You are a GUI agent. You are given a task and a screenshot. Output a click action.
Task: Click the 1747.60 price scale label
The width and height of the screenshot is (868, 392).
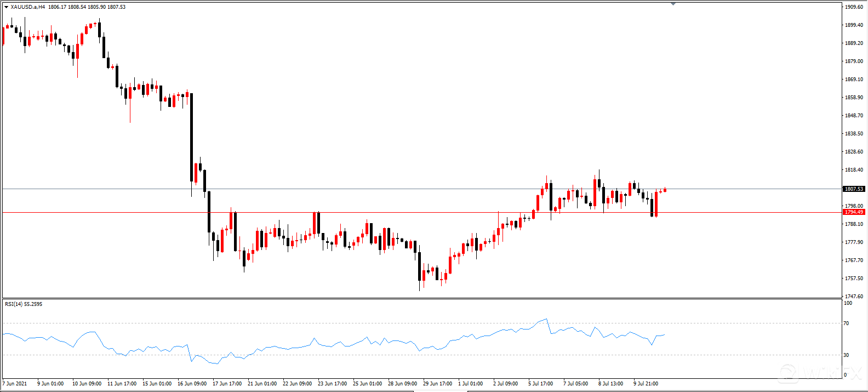[x=854, y=297]
